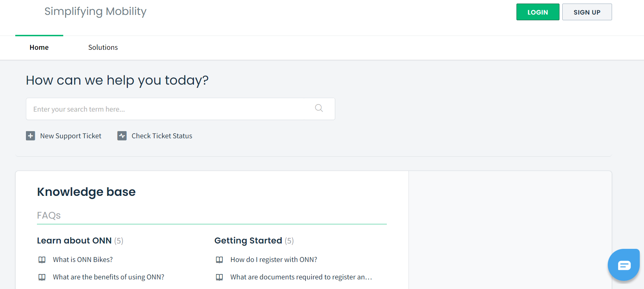
Task: Click the New Support Ticket plus icon
Action: click(x=30, y=135)
